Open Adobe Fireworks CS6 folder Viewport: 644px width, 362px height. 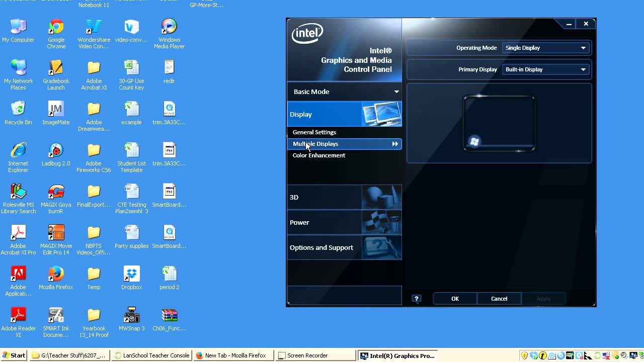click(94, 158)
